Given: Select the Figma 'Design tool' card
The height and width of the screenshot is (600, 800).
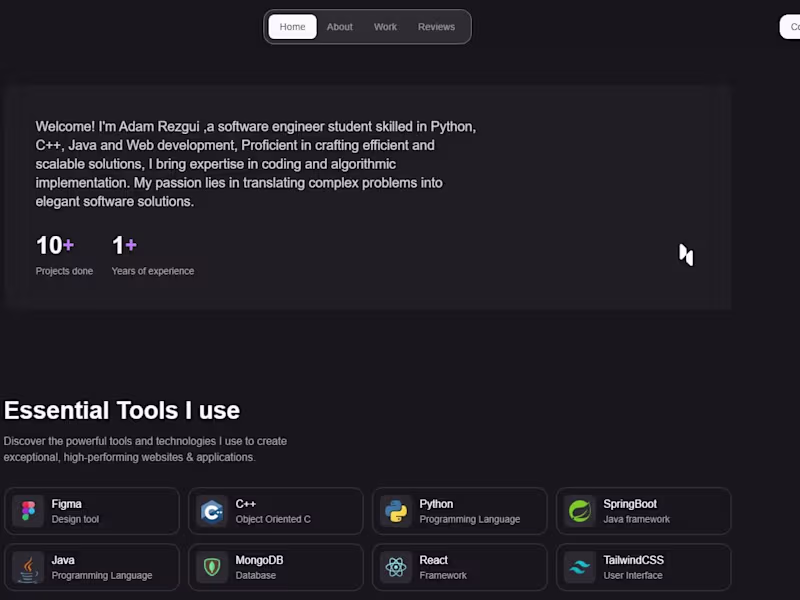Looking at the screenshot, I should pos(92,511).
